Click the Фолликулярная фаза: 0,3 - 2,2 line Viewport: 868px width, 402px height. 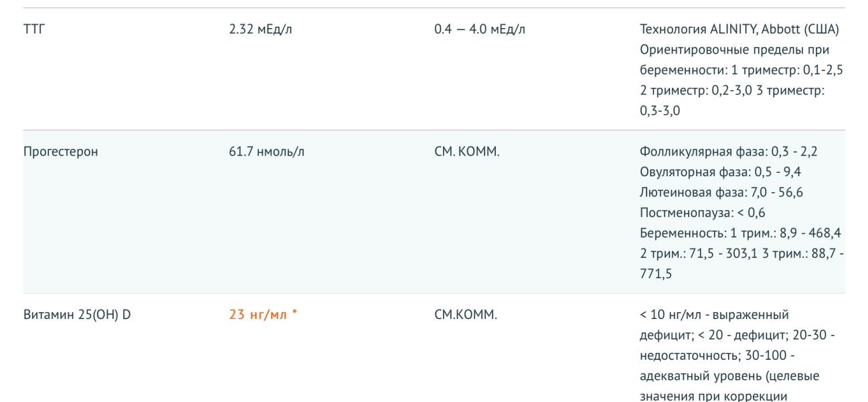pos(728,152)
